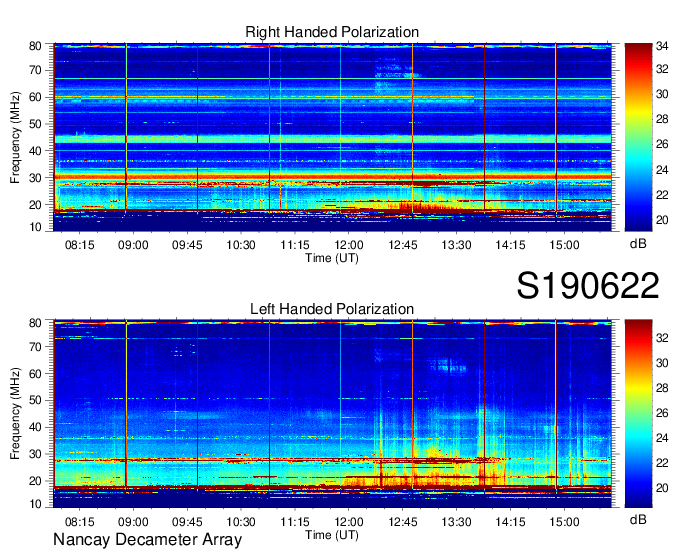Click 34 dB value on right-handed colorbar
The image size is (680, 552).
(x=662, y=46)
